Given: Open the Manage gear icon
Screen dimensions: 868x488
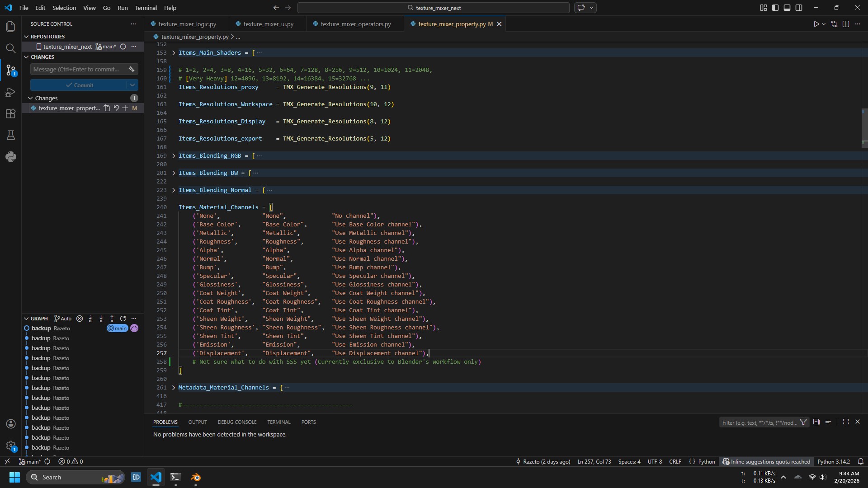Looking at the screenshot, I should pos(10,446).
